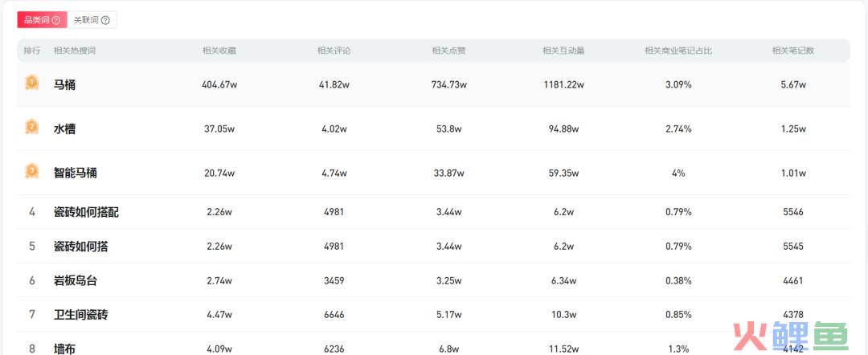Open the 水槽 keyword link

click(x=64, y=129)
